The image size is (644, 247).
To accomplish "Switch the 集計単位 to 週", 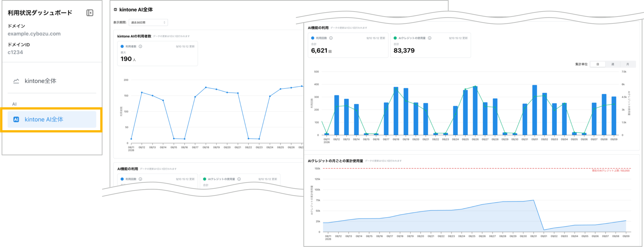I will [x=612, y=64].
